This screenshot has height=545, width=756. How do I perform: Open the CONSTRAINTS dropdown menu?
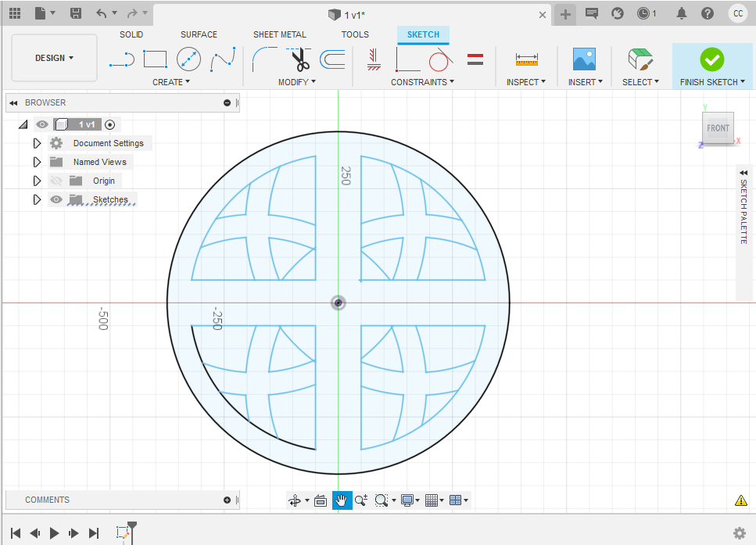coord(422,82)
